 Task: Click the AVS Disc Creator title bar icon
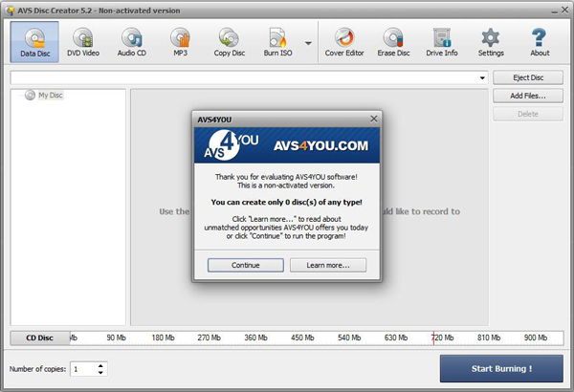click(x=11, y=11)
